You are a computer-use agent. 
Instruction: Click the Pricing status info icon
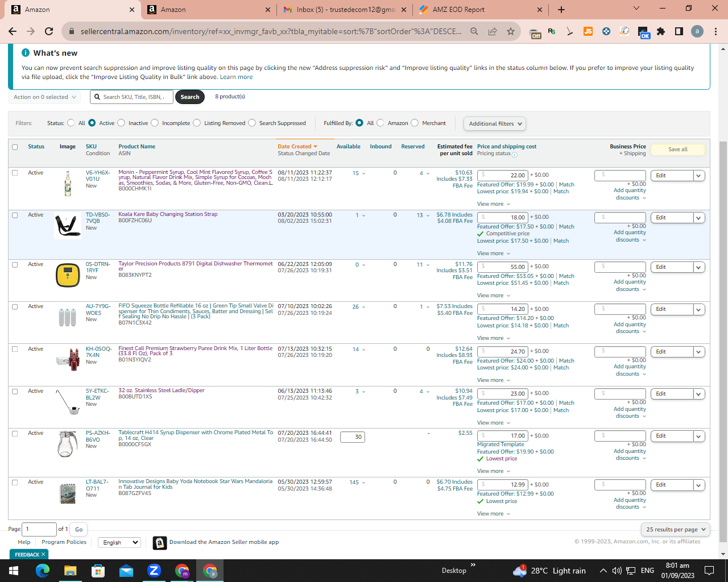[515, 155]
